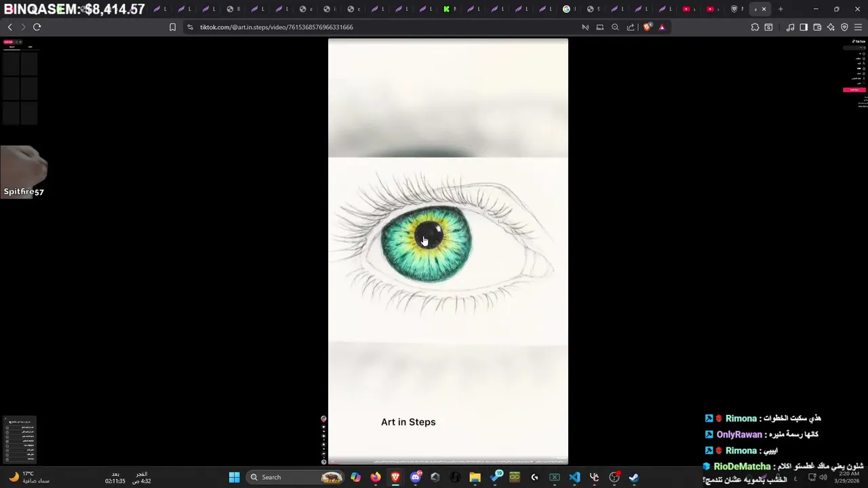This screenshot has width=868, height=488.
Task: Switch to the first YouTube tab
Action: 690,9
